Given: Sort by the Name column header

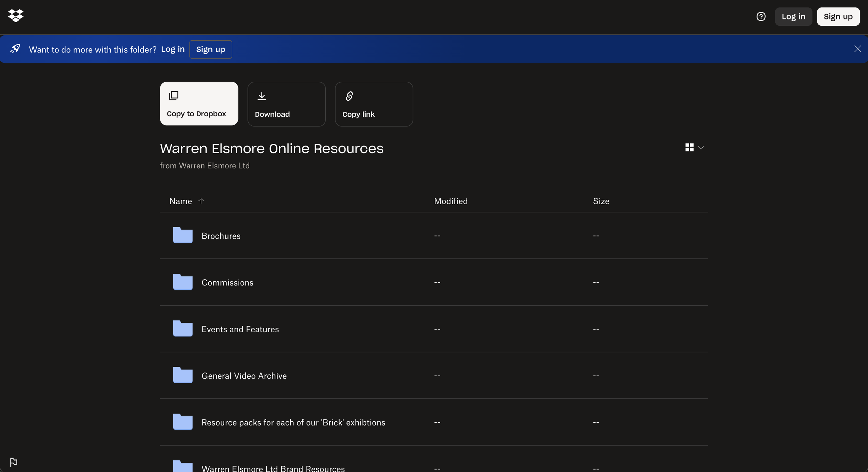Looking at the screenshot, I should pos(181,201).
